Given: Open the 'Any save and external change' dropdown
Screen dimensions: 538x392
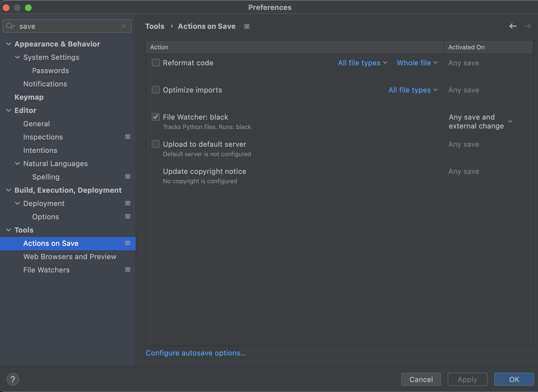Looking at the screenshot, I should click(x=510, y=121).
